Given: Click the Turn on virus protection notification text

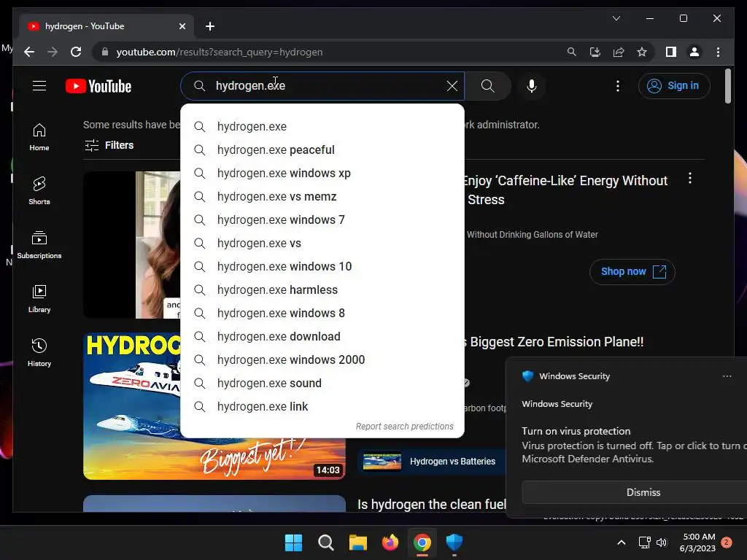Looking at the screenshot, I should tap(576, 431).
